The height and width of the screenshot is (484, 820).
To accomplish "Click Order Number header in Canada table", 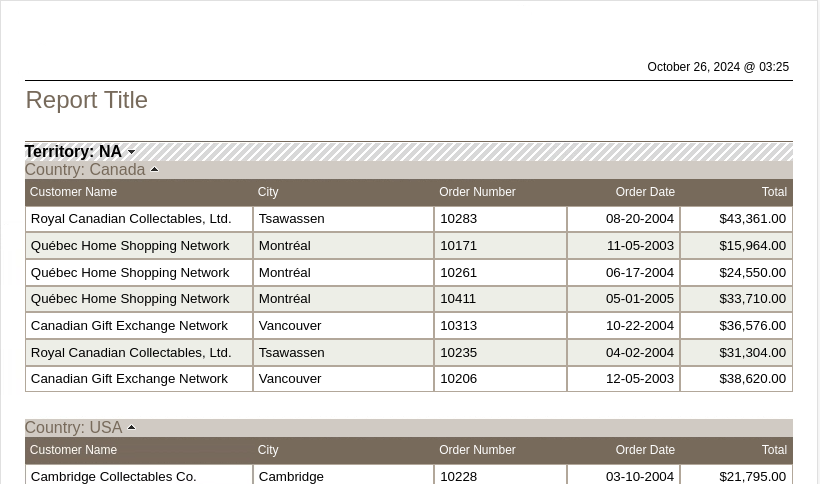I will [477, 192].
